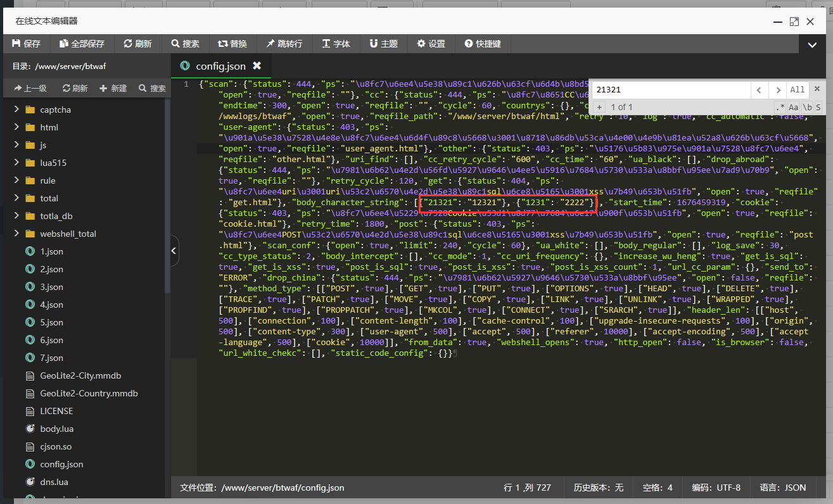The width and height of the screenshot is (833, 504).
Task: Go to the previous search match
Action: 760,90
